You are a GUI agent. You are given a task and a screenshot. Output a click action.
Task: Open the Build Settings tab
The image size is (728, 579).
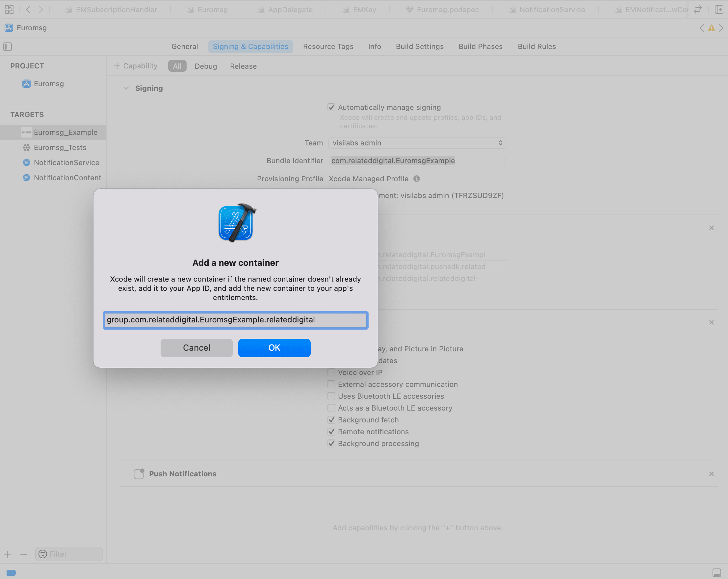click(x=420, y=46)
